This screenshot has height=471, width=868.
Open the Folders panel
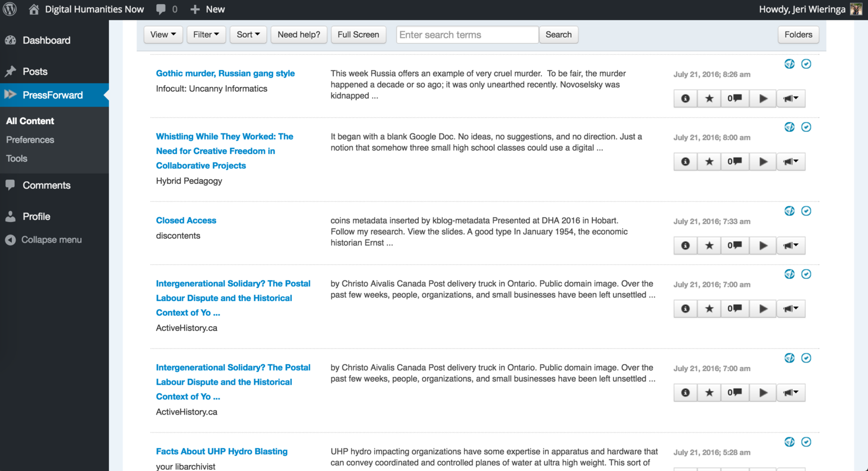click(x=799, y=35)
